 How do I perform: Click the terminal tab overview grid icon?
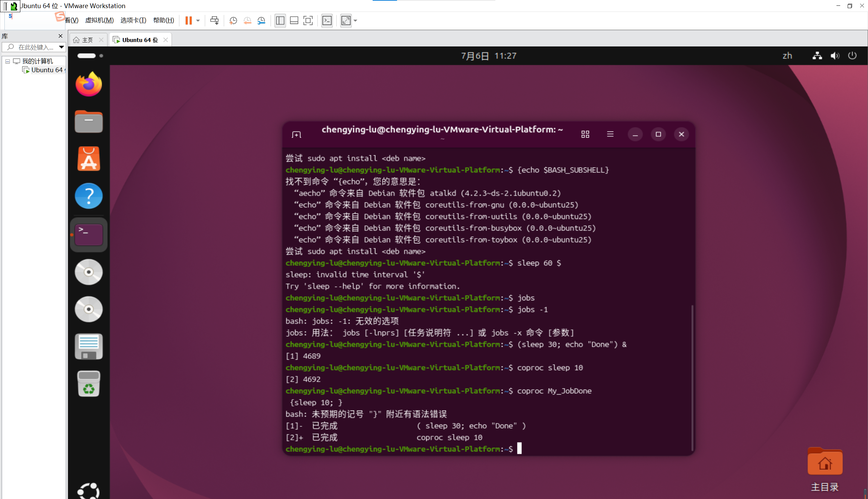coord(585,134)
